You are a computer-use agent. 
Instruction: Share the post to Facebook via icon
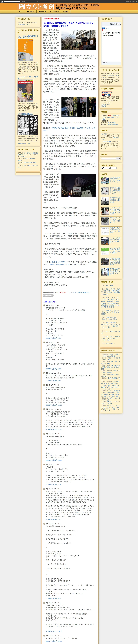[50, 295]
